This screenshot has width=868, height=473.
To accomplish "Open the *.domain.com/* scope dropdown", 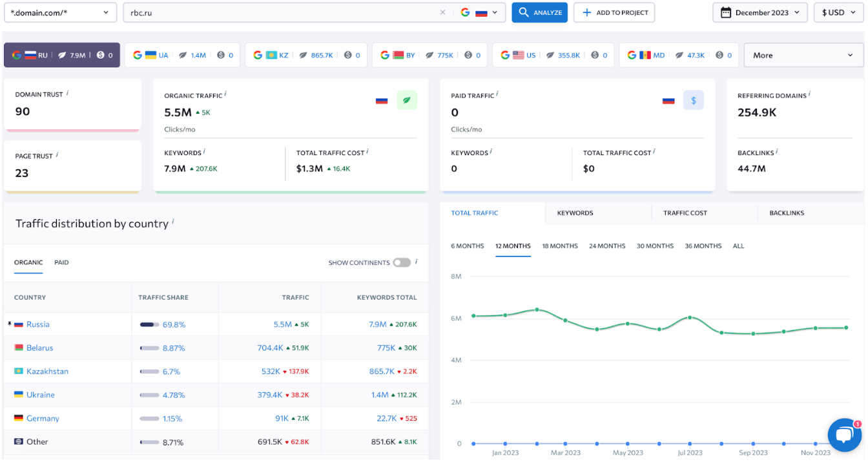I will tap(60, 12).
